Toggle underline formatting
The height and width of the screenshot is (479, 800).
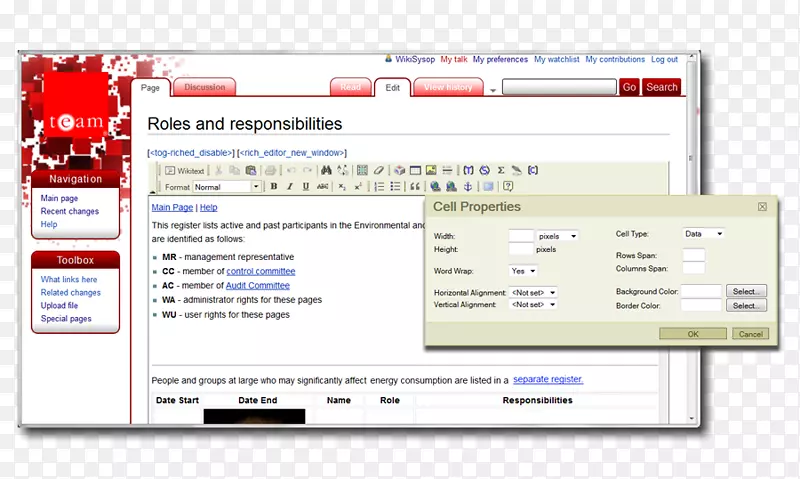[x=306, y=187]
